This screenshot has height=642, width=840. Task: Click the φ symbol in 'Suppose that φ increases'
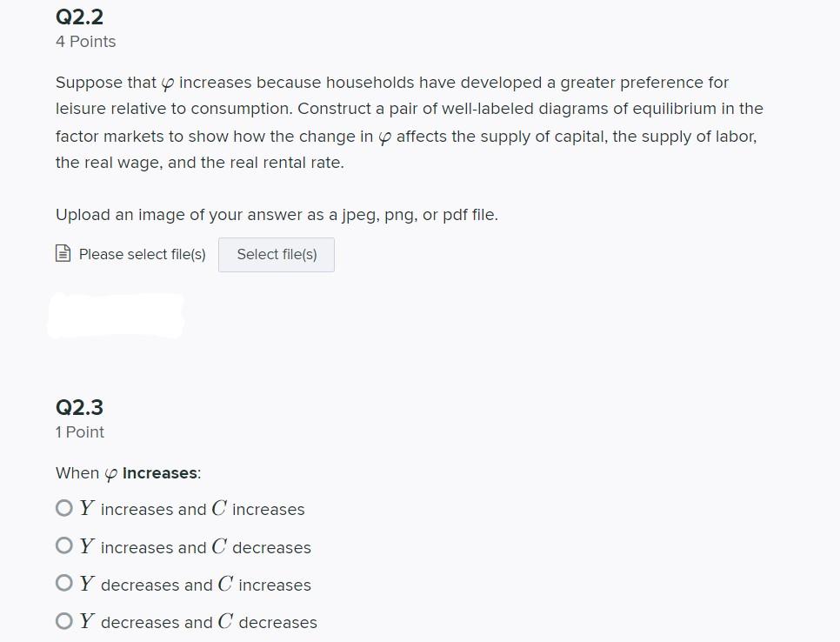pyautogui.click(x=168, y=84)
